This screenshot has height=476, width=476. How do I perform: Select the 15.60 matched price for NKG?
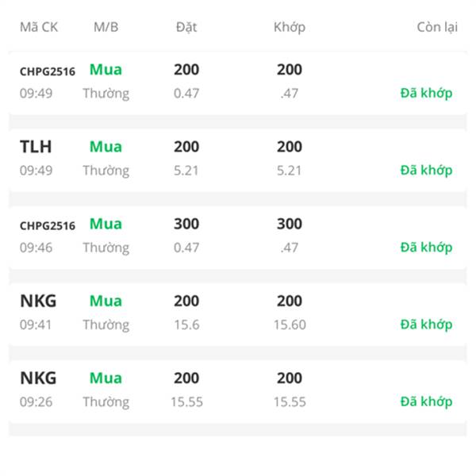[x=290, y=324]
